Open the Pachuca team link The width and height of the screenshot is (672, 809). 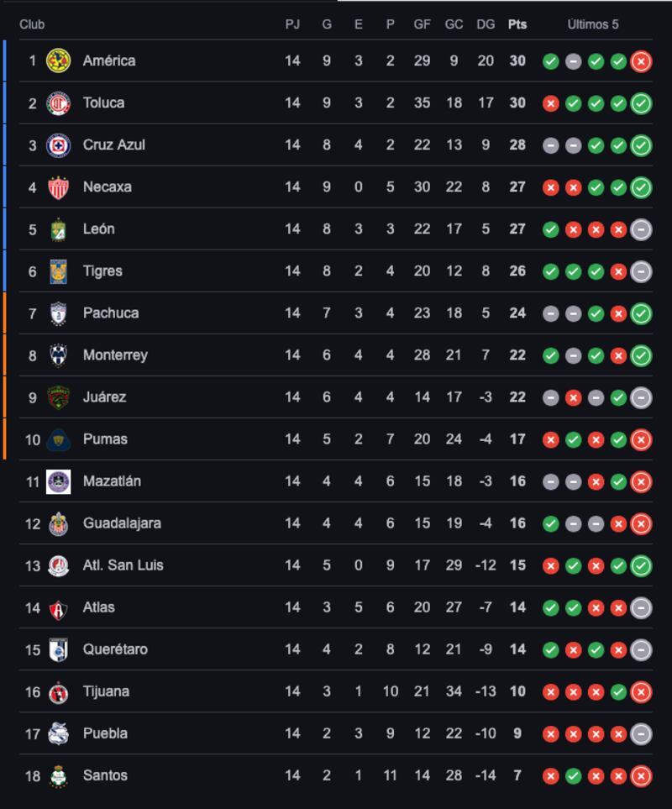[111, 313]
